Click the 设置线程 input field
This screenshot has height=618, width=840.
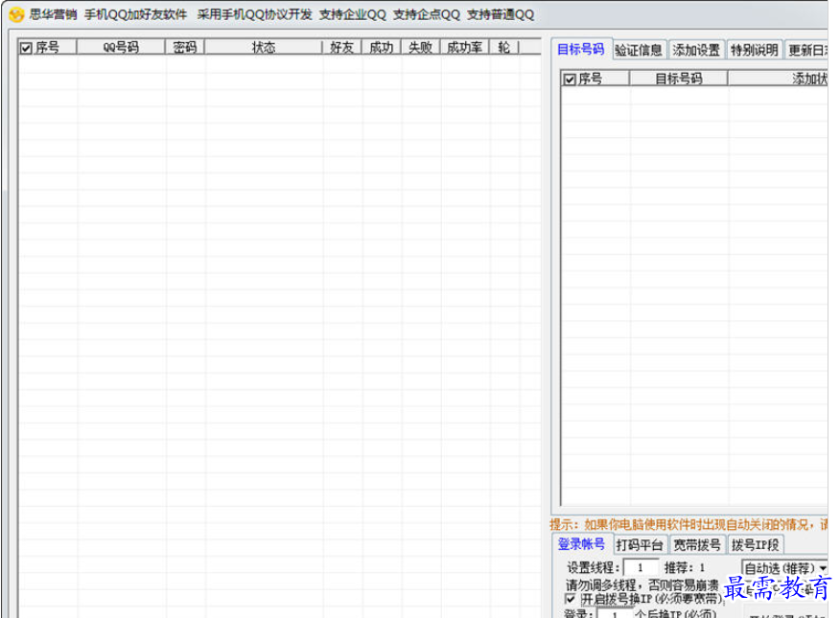click(x=641, y=567)
